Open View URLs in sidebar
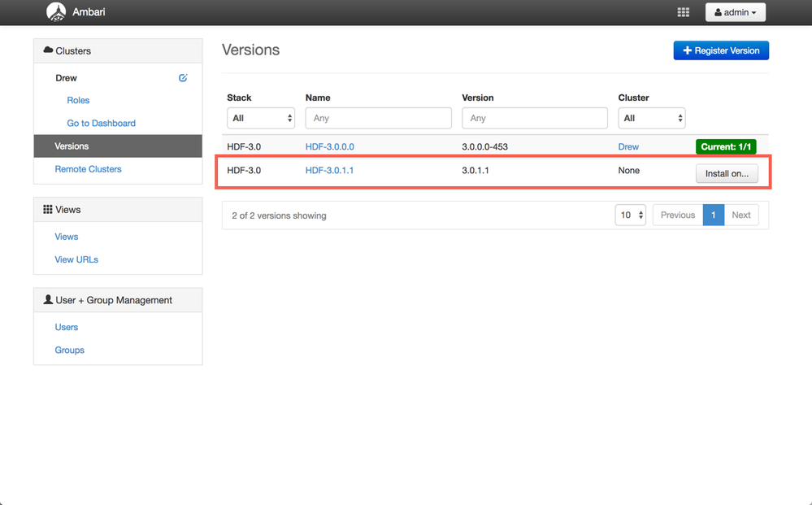The width and height of the screenshot is (812, 505). [x=76, y=259]
